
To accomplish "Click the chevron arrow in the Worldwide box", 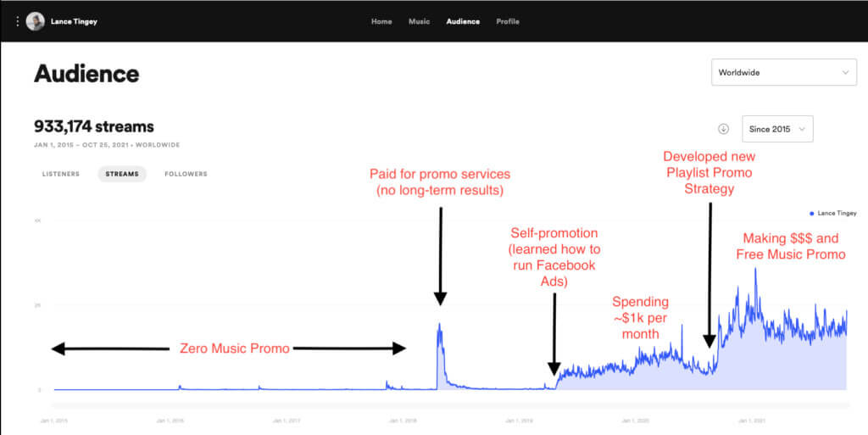I will pos(844,73).
